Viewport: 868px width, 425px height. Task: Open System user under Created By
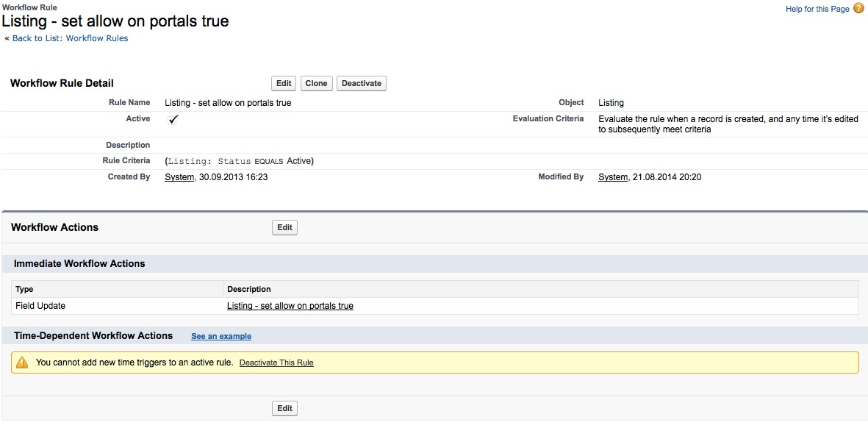coord(179,176)
